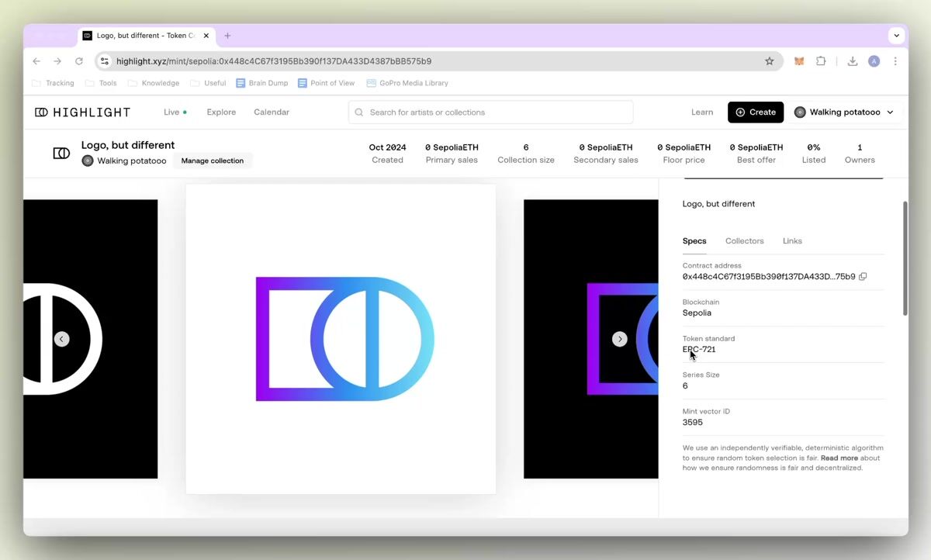
Task: Open the Tools bookmark folder
Action: pos(101,83)
